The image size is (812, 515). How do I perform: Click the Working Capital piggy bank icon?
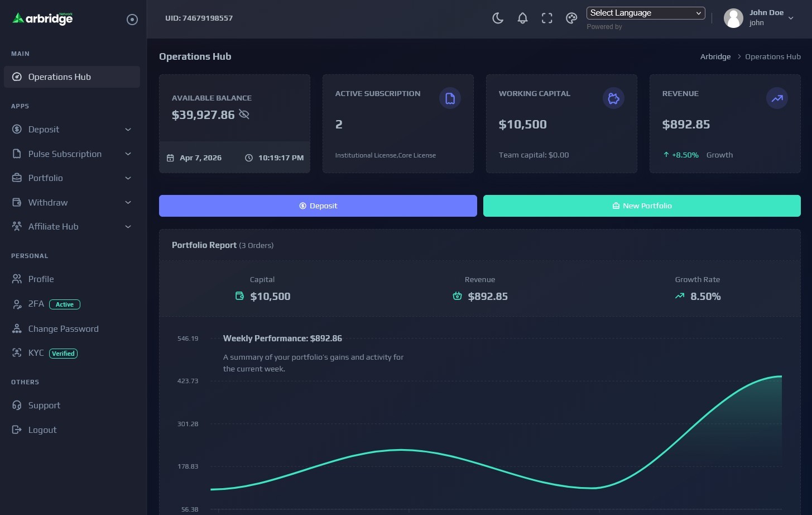[x=613, y=98]
